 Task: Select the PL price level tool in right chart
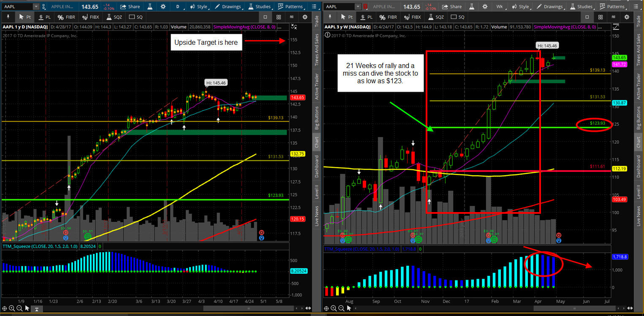pos(367,17)
